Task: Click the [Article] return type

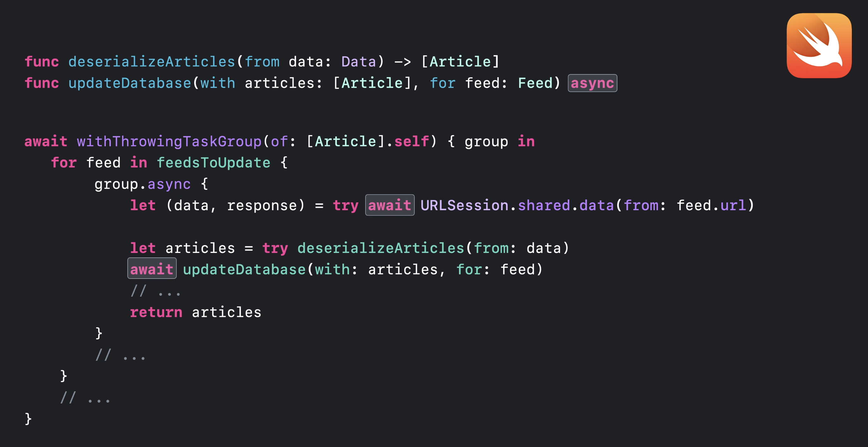Action: pyautogui.click(x=460, y=62)
